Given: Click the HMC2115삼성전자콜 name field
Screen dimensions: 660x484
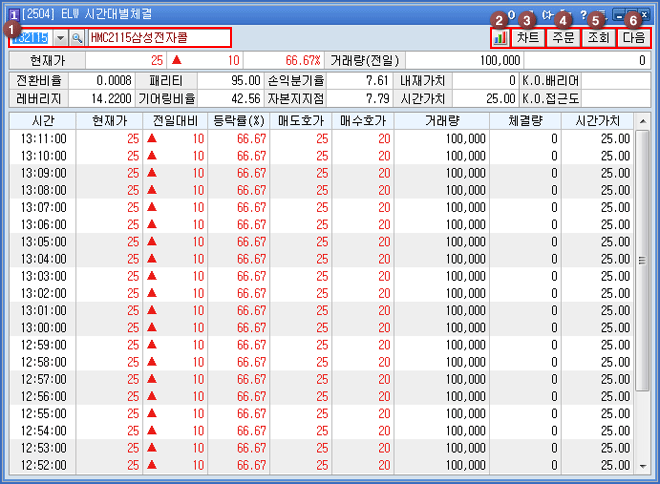Looking at the screenshot, I should (158, 37).
